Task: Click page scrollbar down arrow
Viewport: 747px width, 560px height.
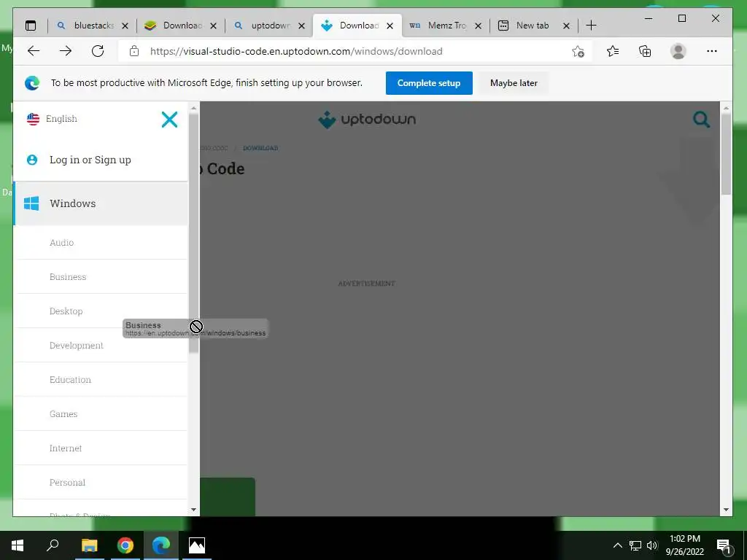Action: point(726,510)
